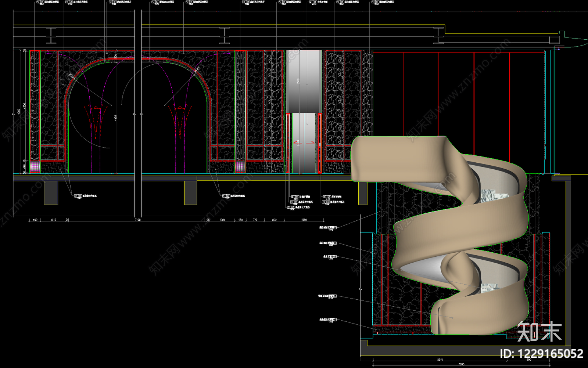Click the vertical "4900" height dimension
588x368 pixels.
[19, 111]
